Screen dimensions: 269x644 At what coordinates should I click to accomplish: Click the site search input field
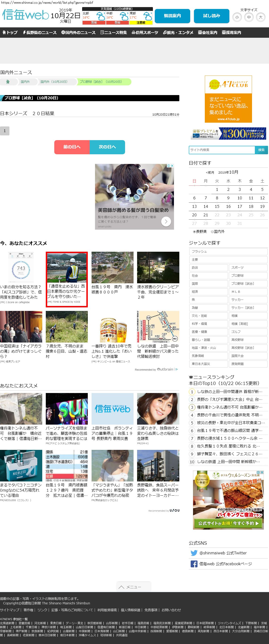[222, 150]
